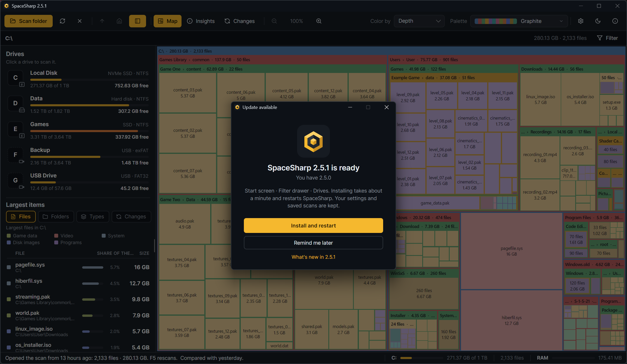Viewport: 627px width, 364px height.
Task: Click the zoom out magnifier icon
Action: pos(274,21)
